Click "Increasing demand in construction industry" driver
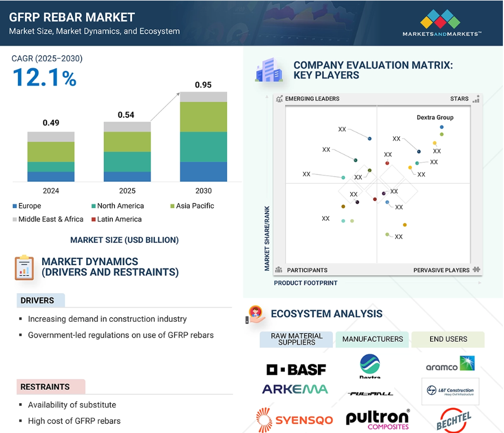 (107, 319)
